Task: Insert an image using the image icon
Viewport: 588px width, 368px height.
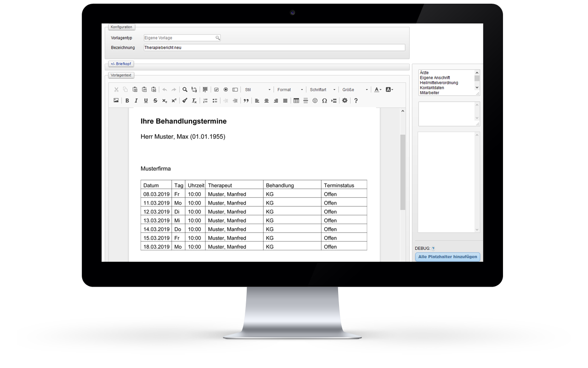Action: click(x=116, y=101)
